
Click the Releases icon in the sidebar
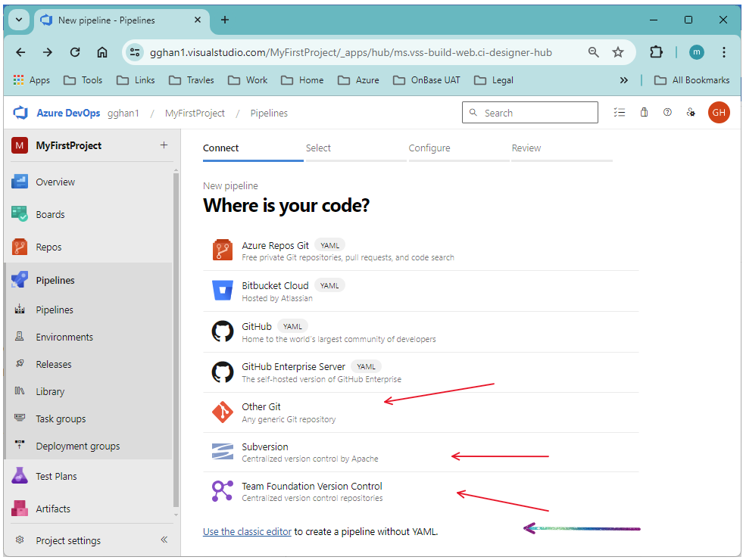(x=21, y=364)
